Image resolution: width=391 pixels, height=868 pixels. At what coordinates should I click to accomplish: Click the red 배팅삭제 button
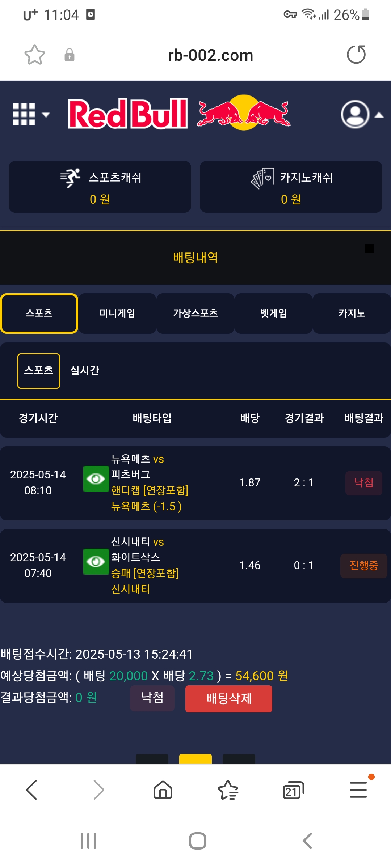(x=229, y=699)
